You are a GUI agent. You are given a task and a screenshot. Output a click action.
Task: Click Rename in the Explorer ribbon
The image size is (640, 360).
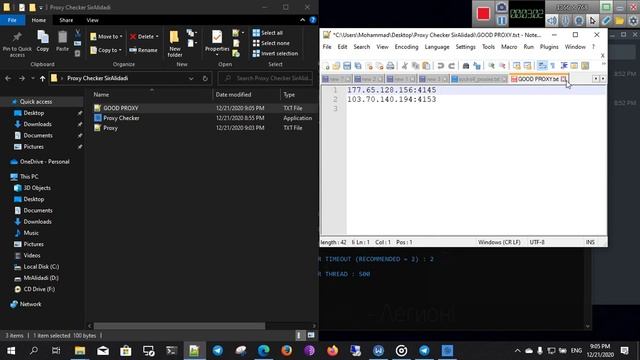[143, 50]
